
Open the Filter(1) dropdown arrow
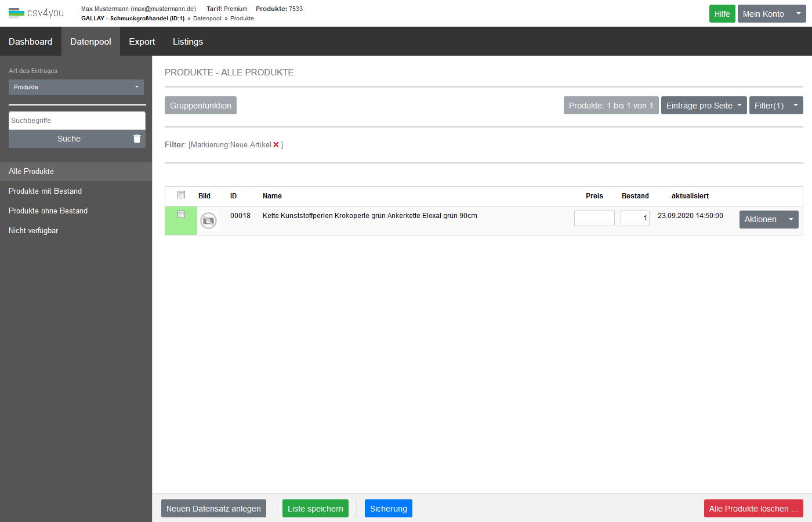pos(795,106)
